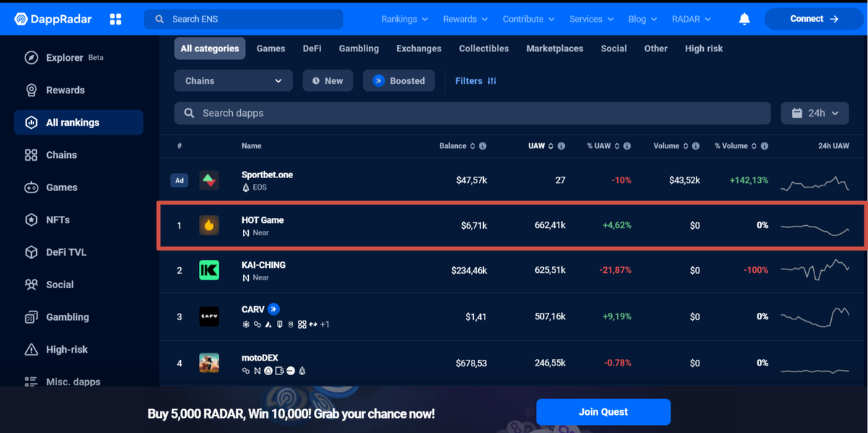Click the CARV +1 more chains label
This screenshot has width=868, height=433.
pyautogui.click(x=325, y=324)
